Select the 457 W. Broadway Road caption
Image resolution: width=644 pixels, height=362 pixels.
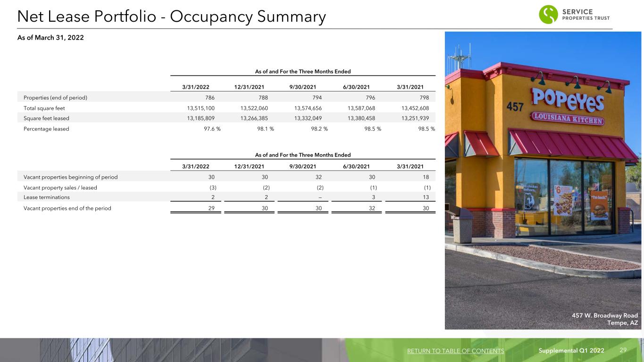605,315
